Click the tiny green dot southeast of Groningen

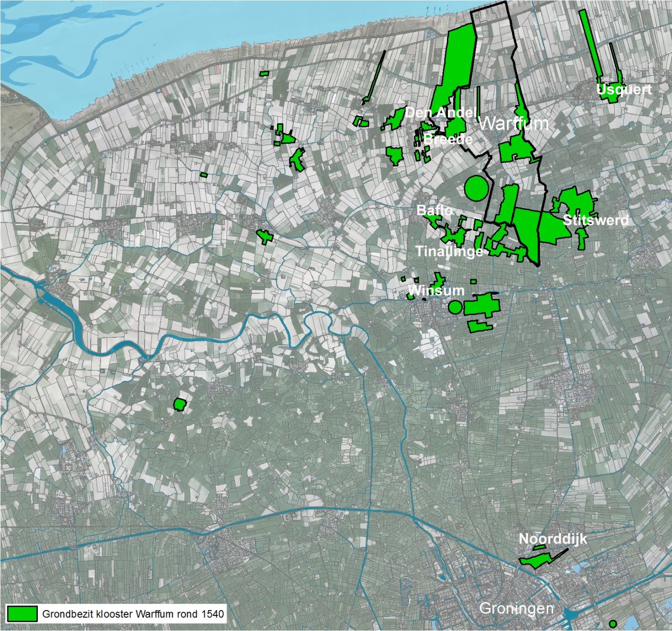pos(613,623)
